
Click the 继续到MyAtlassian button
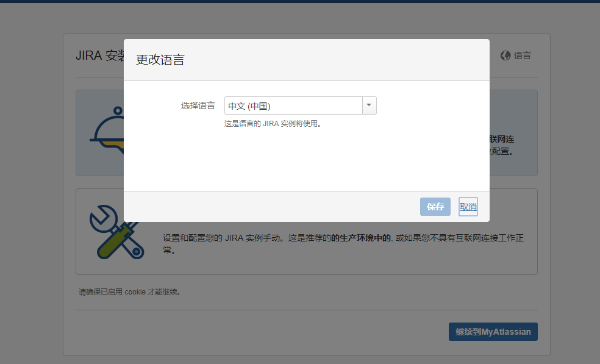point(493,332)
